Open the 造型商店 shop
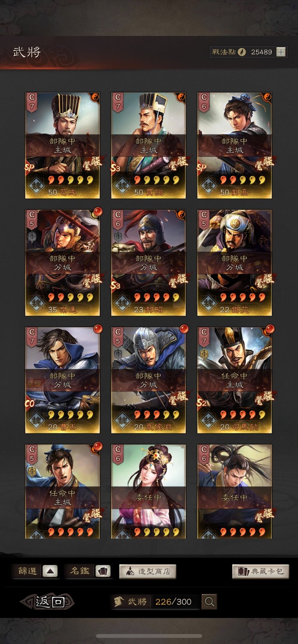 (x=148, y=571)
